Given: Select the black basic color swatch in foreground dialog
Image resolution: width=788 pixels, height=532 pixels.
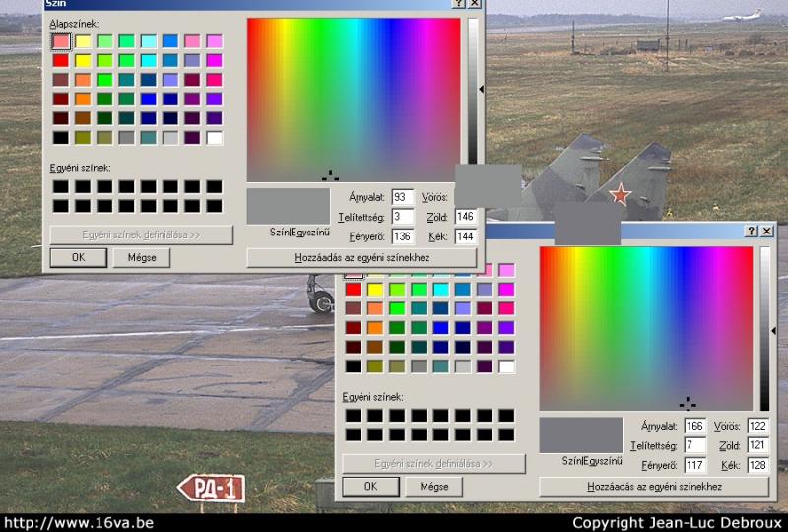Looking at the screenshot, I should (x=61, y=138).
